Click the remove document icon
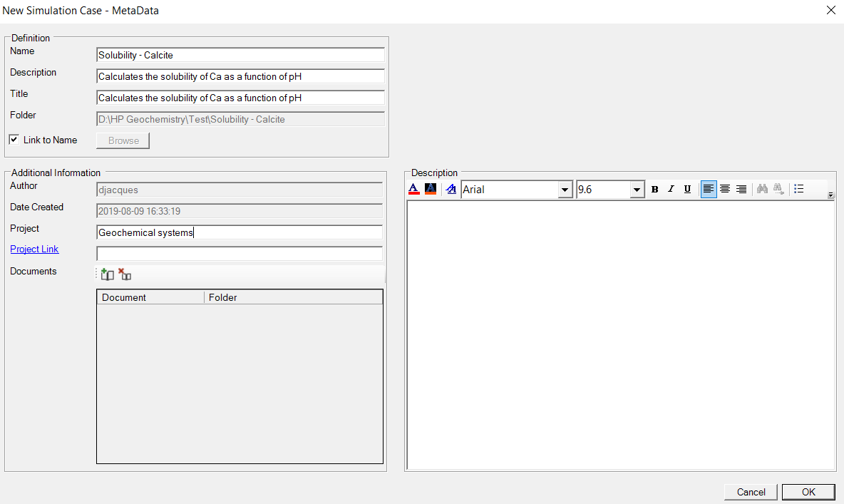Image resolution: width=844 pixels, height=504 pixels. pos(125,274)
